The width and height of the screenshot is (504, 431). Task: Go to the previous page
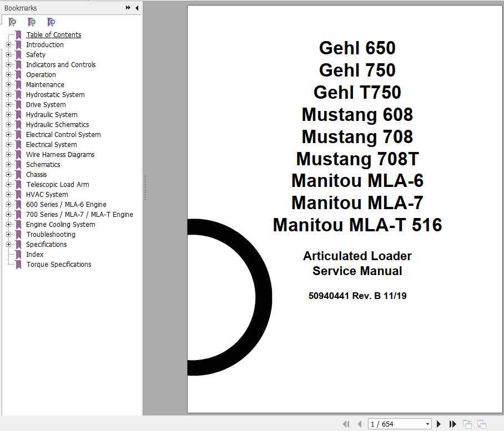coord(360,424)
